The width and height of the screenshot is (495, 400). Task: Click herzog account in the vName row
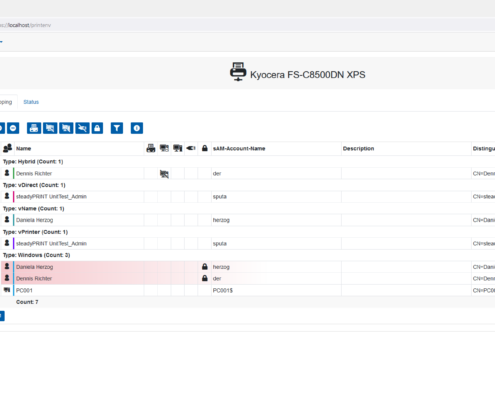click(x=221, y=220)
